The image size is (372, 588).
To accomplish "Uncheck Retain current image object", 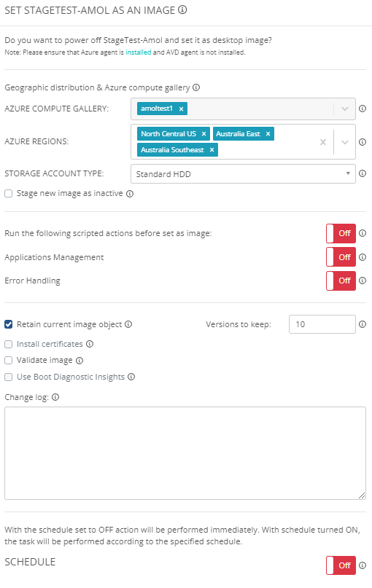I will pos(8,324).
